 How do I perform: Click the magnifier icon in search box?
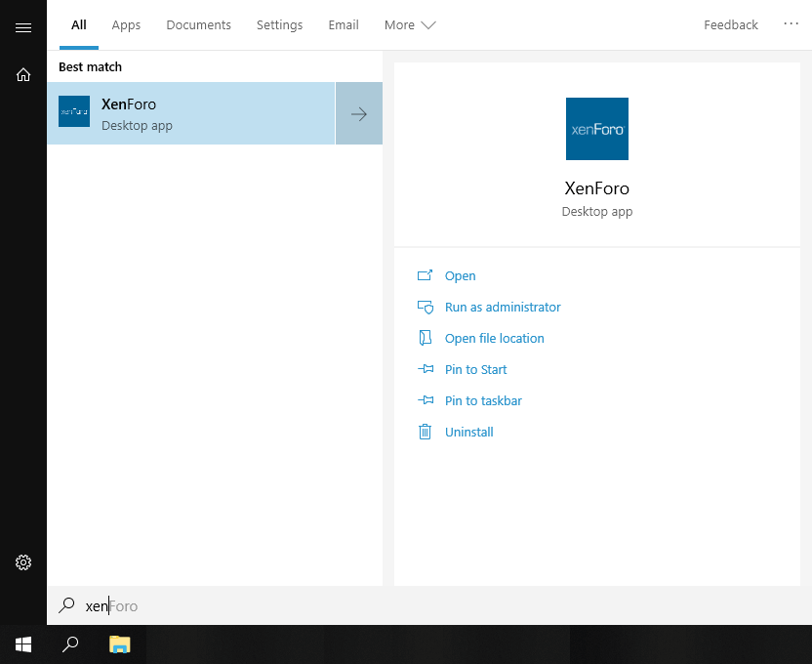[66, 605]
